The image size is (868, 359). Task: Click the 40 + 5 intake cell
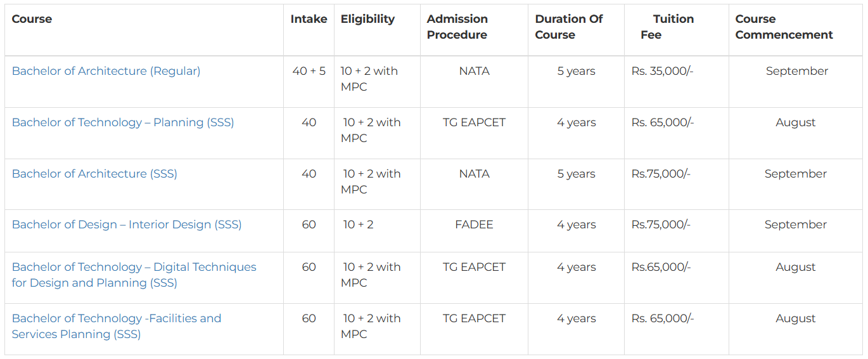click(309, 71)
